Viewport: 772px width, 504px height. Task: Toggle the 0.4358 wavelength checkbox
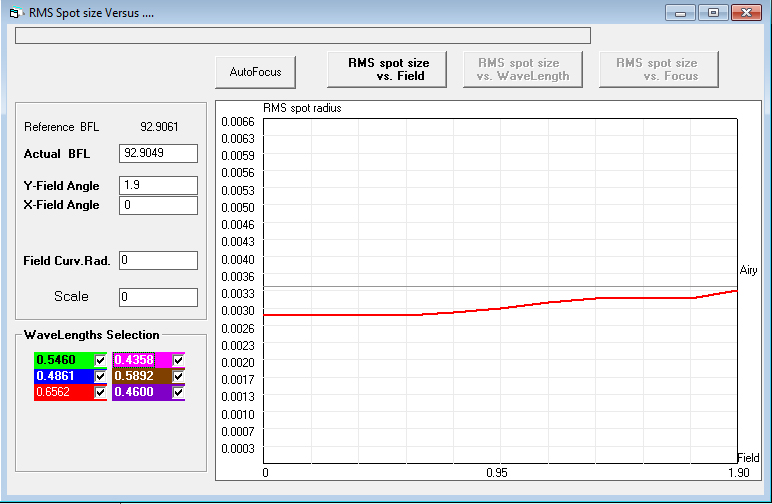pyautogui.click(x=178, y=360)
